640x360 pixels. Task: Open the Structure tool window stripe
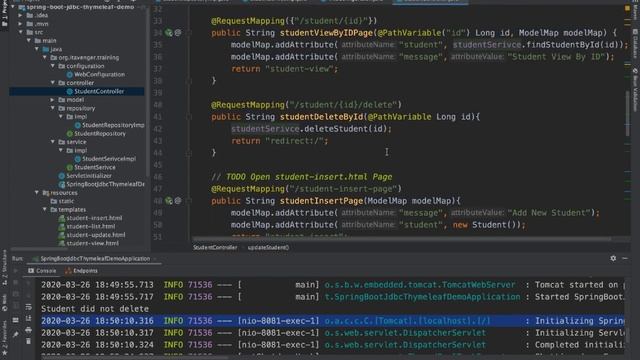coord(4,267)
